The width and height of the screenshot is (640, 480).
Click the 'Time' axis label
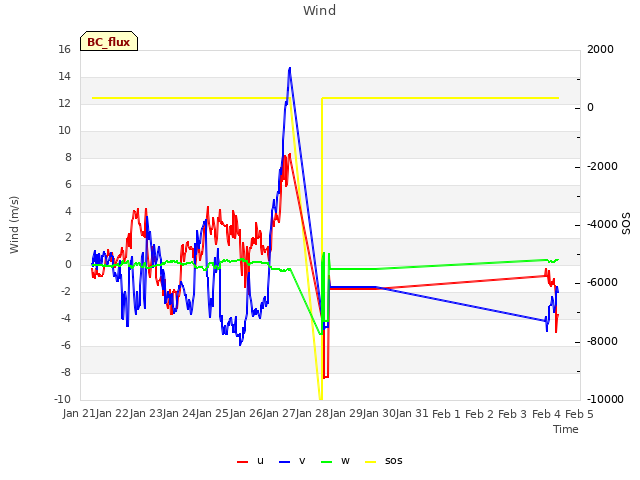(x=566, y=429)
